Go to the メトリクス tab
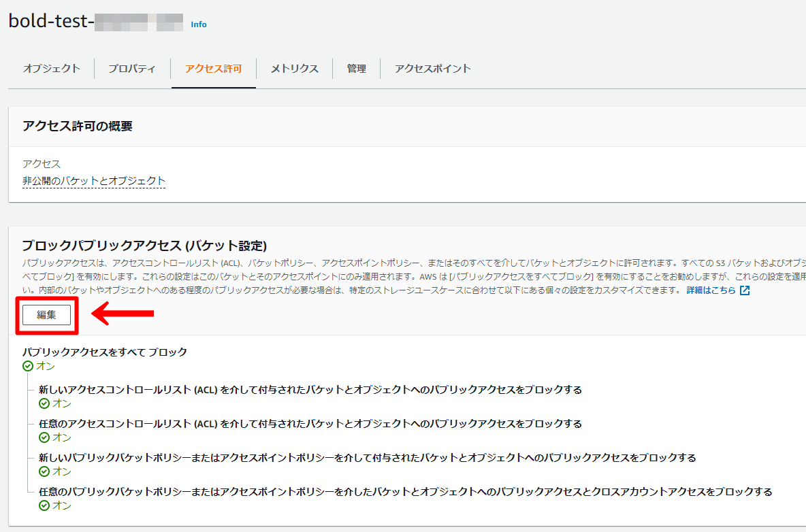The height and width of the screenshot is (532, 806). [294, 69]
